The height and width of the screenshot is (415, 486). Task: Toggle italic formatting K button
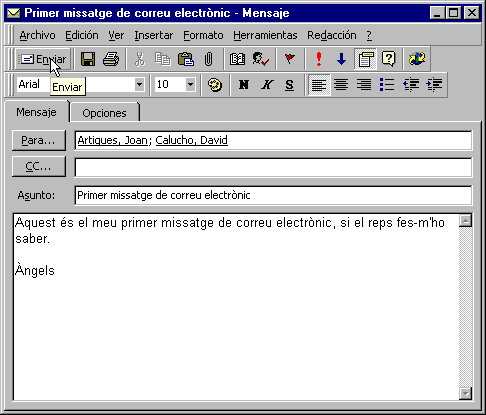(x=267, y=85)
